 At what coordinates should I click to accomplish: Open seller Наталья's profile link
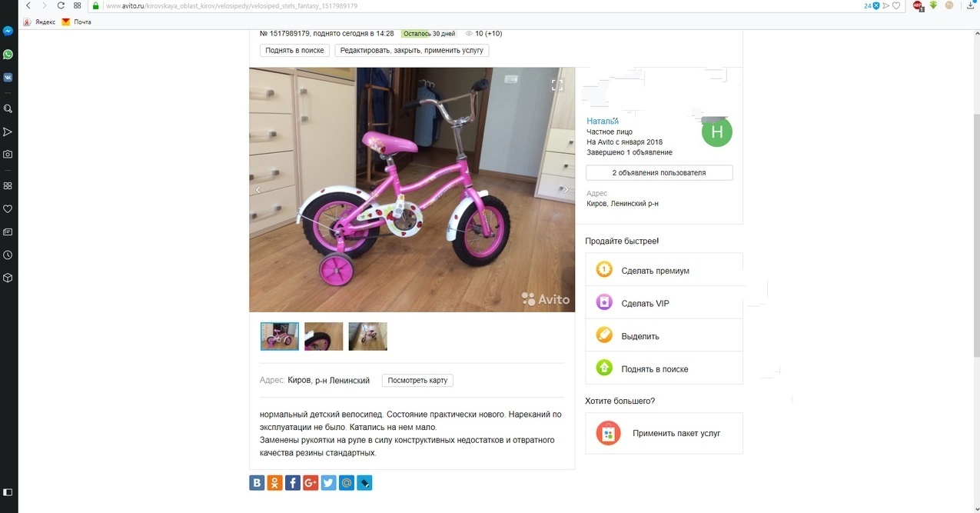pyautogui.click(x=603, y=121)
